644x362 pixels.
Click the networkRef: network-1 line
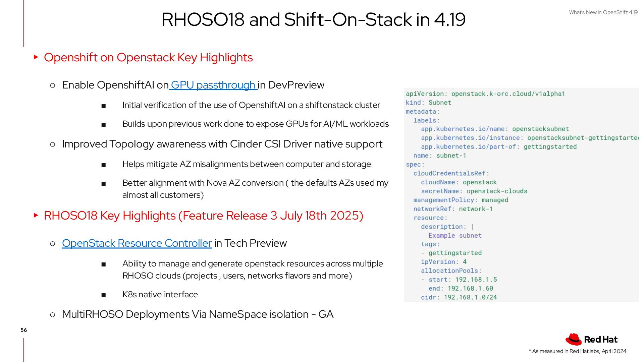pos(453,209)
